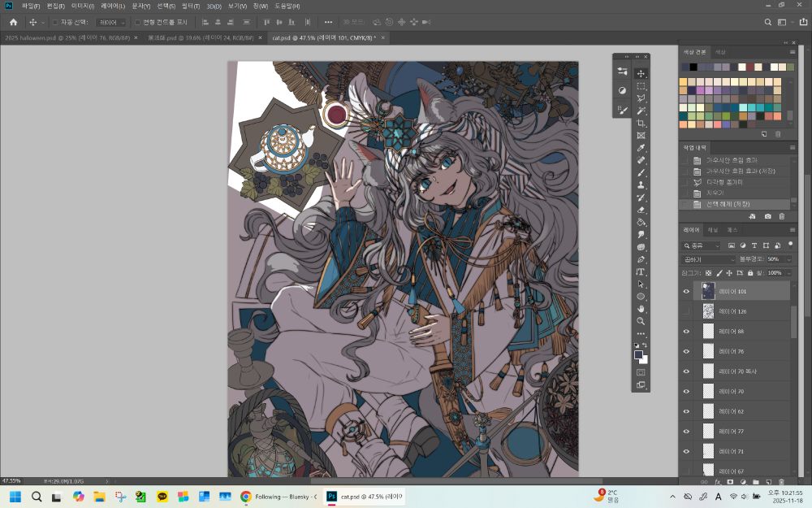812x508 pixels.
Task: Open the Edit Toolbar three-dots button
Action: 641,334
